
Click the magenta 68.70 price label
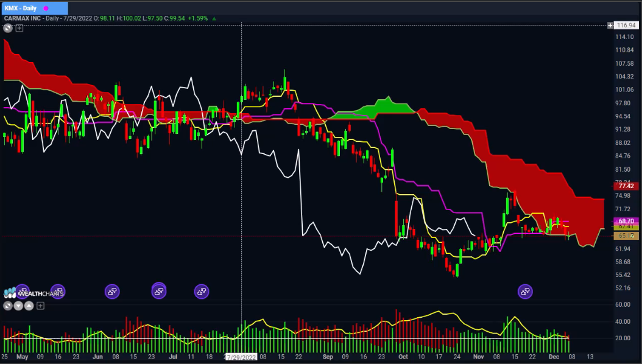coord(626,222)
